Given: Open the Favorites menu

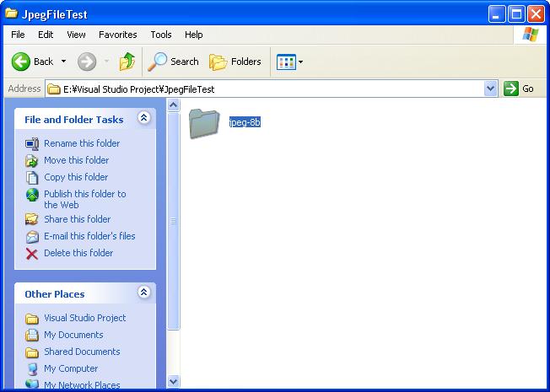Looking at the screenshot, I should coord(117,35).
